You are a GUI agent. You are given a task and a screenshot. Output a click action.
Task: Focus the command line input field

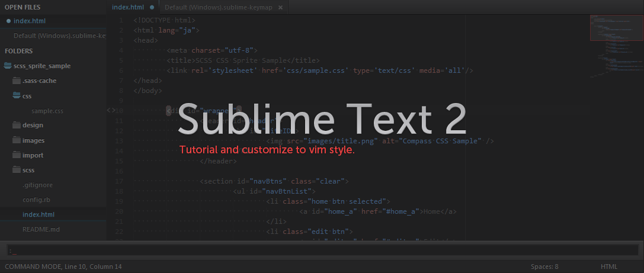[x=322, y=250]
